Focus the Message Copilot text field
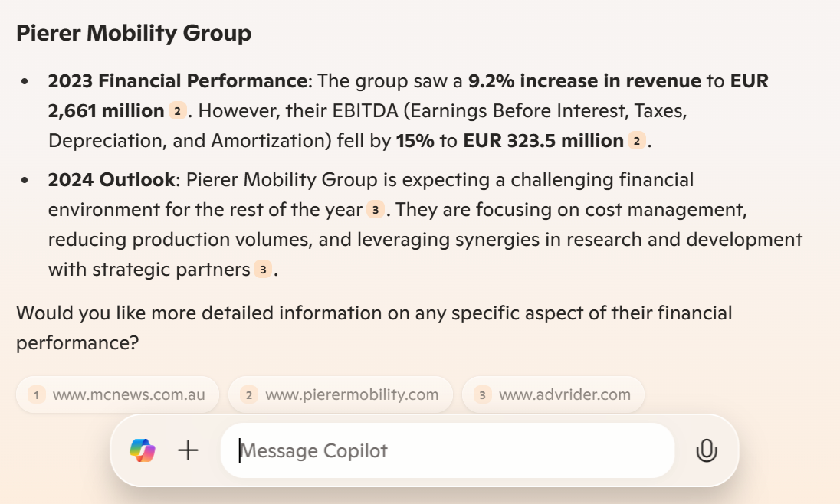This screenshot has height=504, width=840. pyautogui.click(x=448, y=450)
